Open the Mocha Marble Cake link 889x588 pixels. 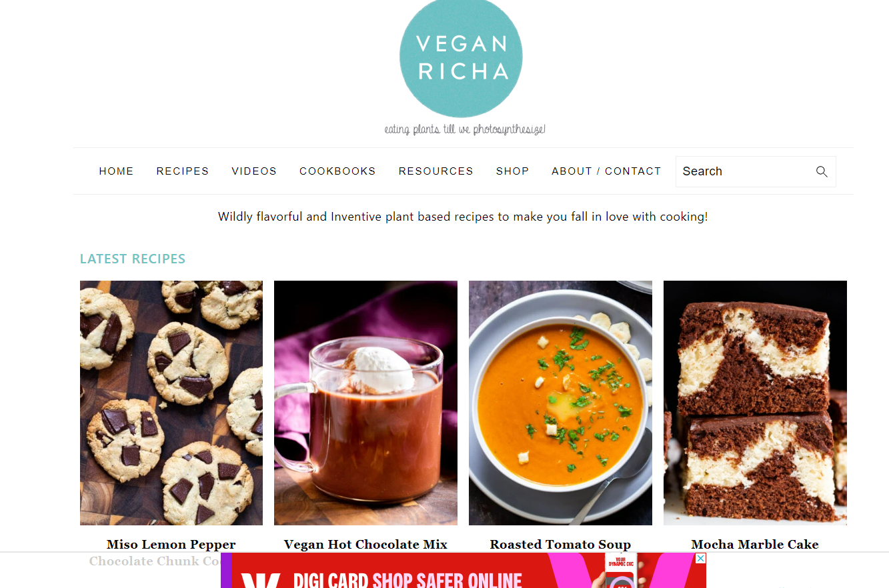coord(755,545)
